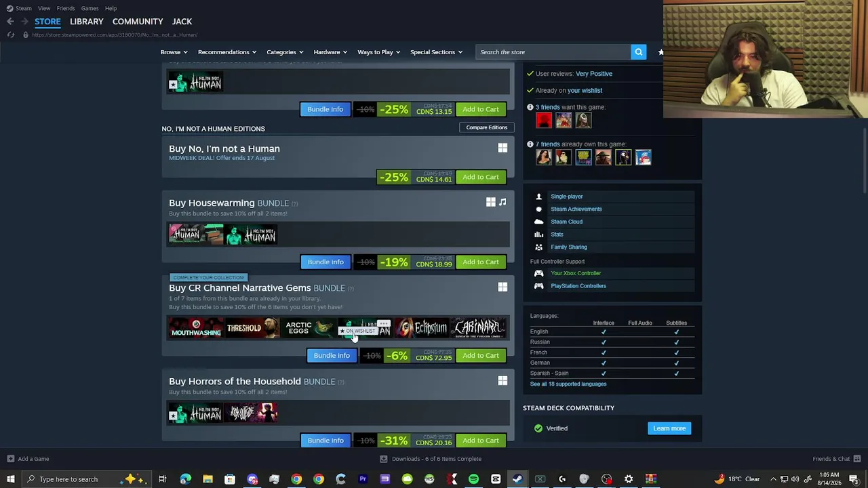Open the volume control in system tray
868x488 pixels.
click(x=795, y=479)
